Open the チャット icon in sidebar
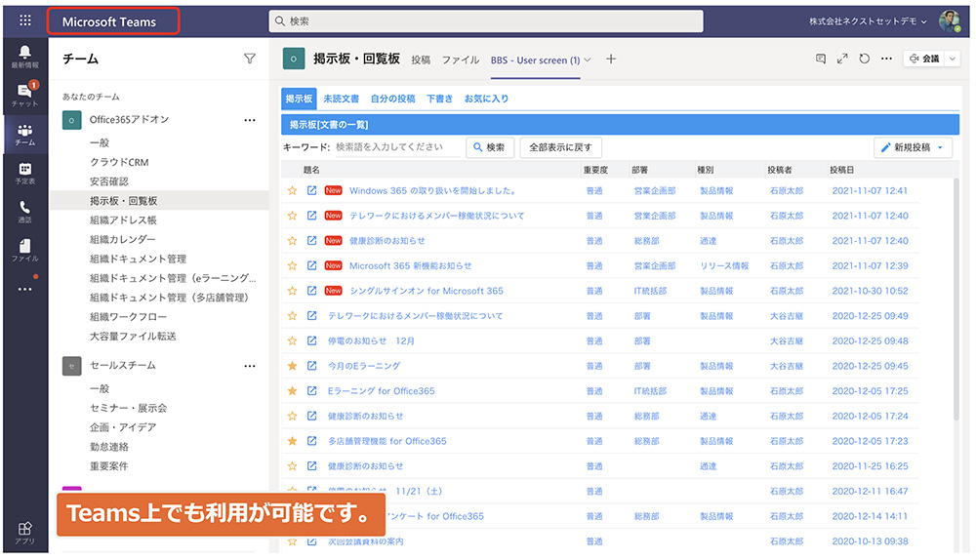Viewport: 976px width, 560px height. (25, 95)
